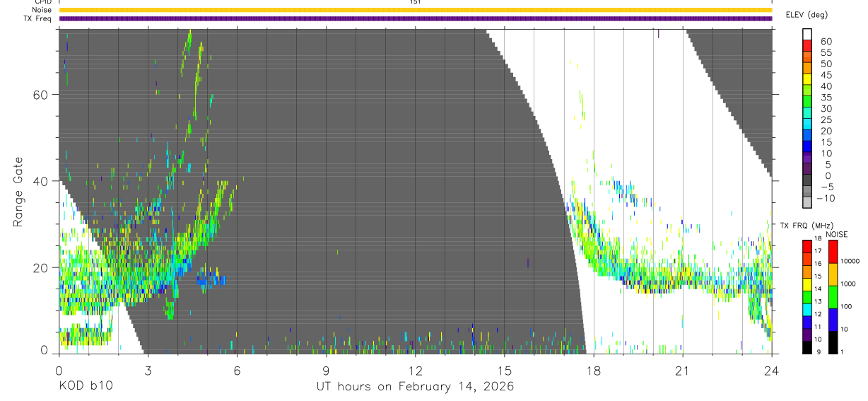Pick the white top segment of the elevation scale
This screenshot has width=868, height=401.
click(807, 34)
